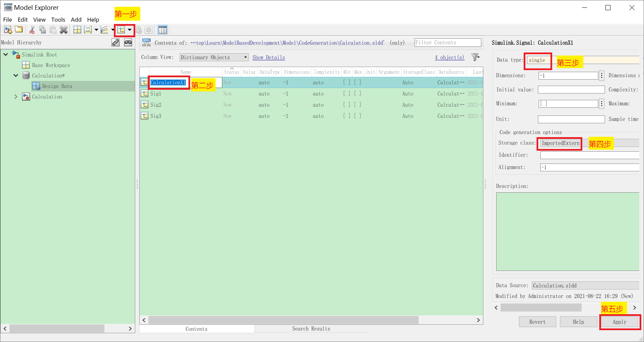Click the Apply button

[619, 322]
